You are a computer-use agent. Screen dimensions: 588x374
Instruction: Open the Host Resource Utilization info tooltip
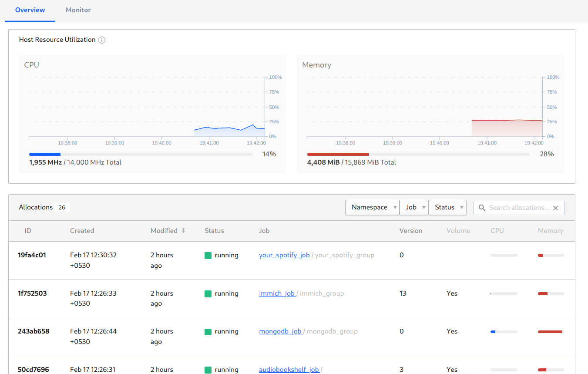102,40
